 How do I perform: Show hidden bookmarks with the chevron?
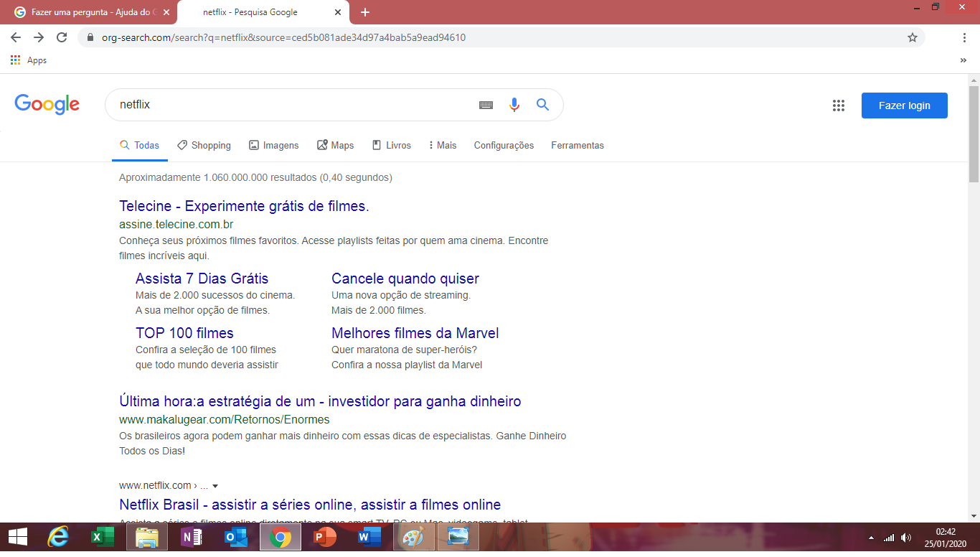click(x=963, y=60)
